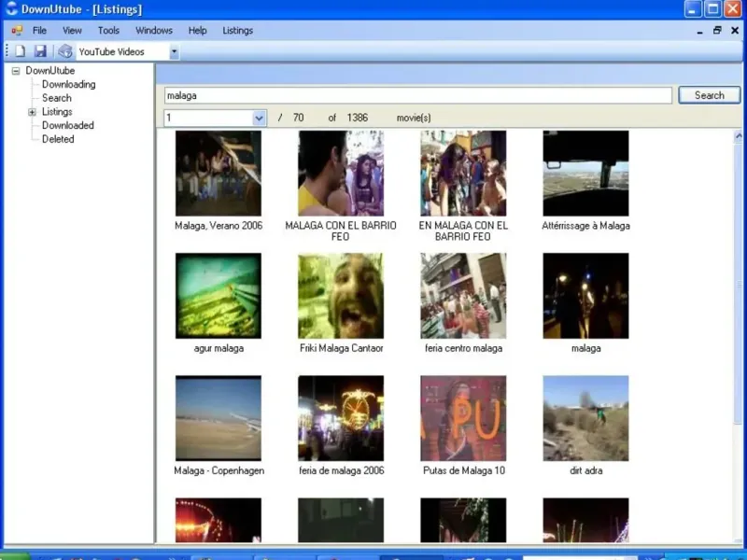Click the video source icon beside YouTube Videos
747x560 pixels.
[x=65, y=52]
